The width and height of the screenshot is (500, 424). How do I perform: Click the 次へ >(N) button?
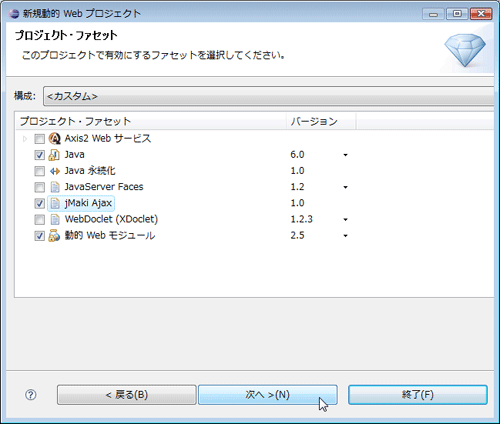click(x=268, y=395)
